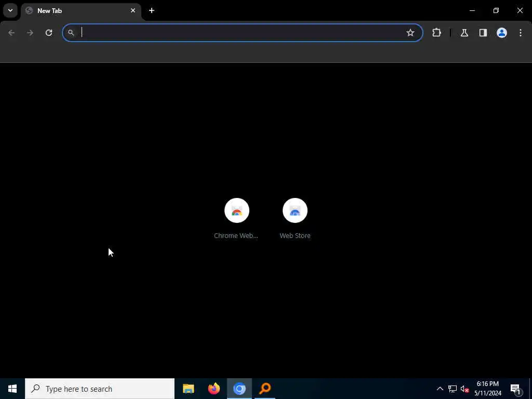Close the New Tab tab
The width and height of the screenshot is (532, 399).
(x=133, y=10)
